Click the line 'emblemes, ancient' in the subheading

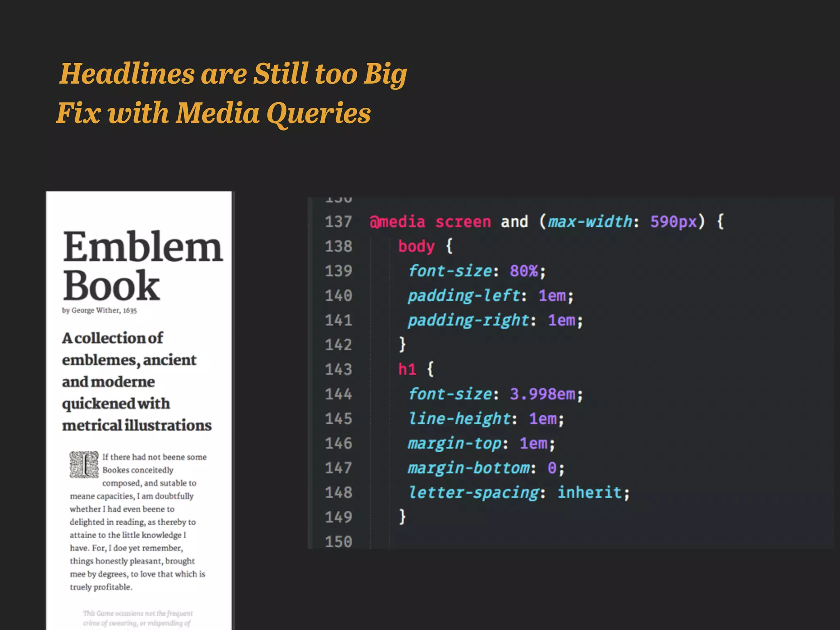coord(129,360)
